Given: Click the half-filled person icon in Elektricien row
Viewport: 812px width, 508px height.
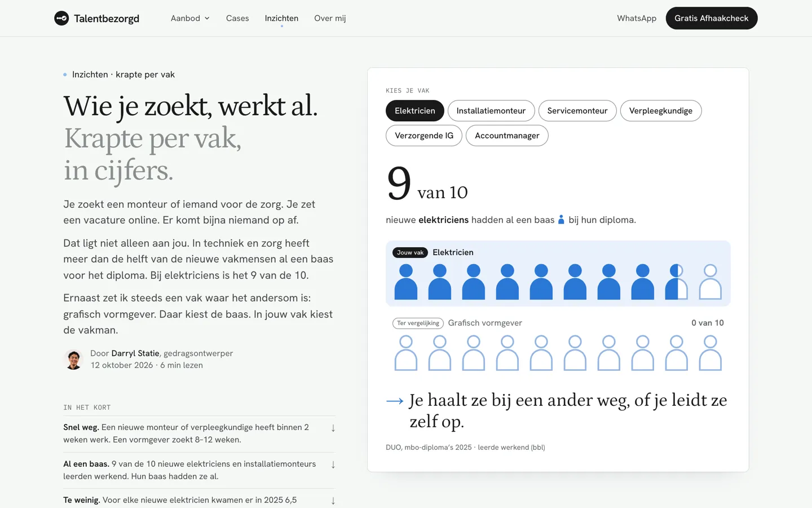Looking at the screenshot, I should pyautogui.click(x=677, y=282).
